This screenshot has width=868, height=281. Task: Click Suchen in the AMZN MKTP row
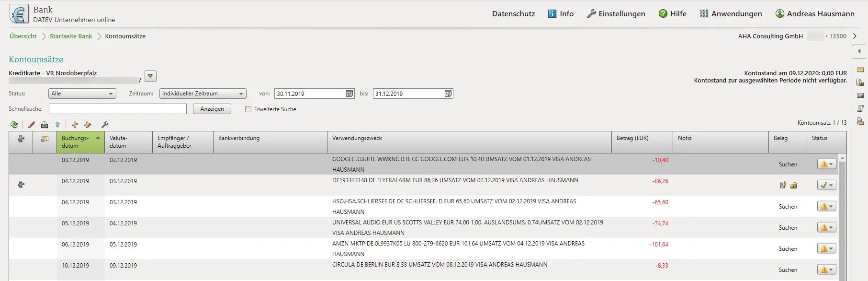(788, 249)
